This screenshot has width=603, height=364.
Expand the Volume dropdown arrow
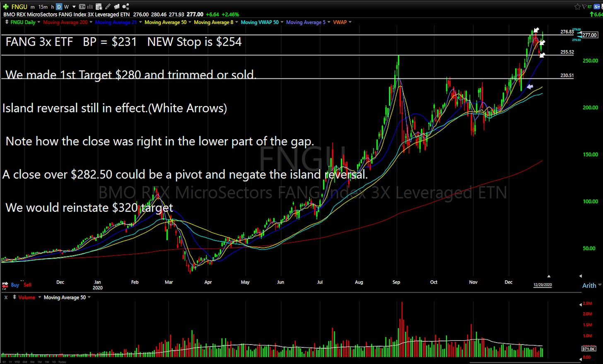pyautogui.click(x=39, y=297)
